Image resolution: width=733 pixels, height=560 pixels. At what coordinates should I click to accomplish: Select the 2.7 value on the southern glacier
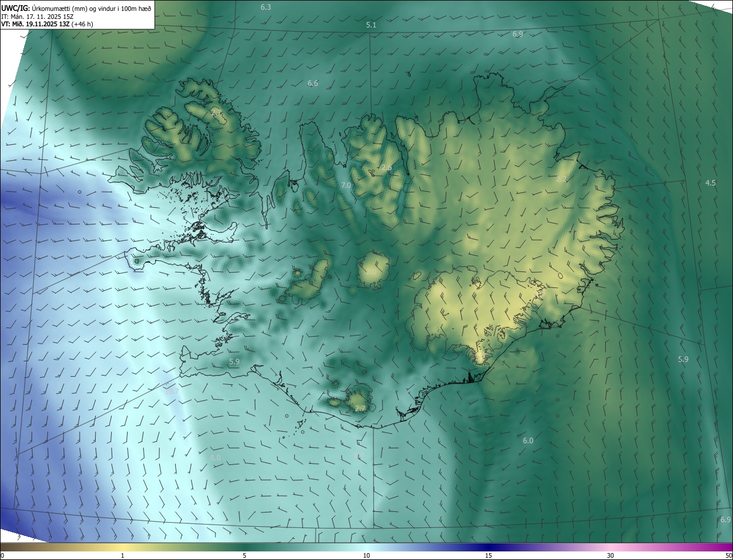(360, 409)
